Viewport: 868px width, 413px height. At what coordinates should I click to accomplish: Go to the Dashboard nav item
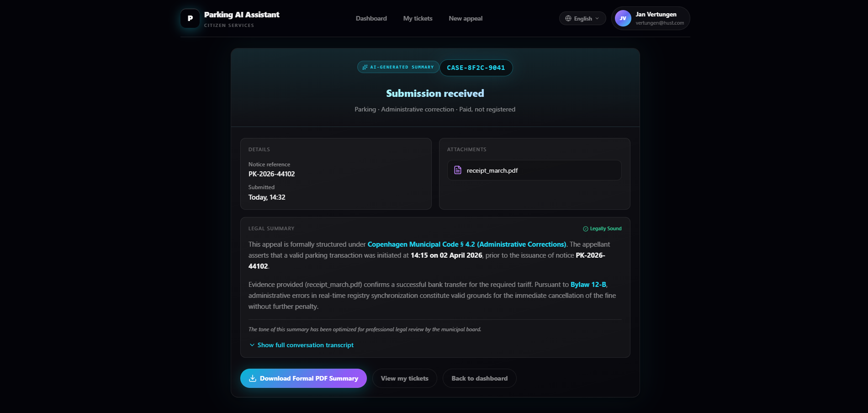[x=371, y=19]
